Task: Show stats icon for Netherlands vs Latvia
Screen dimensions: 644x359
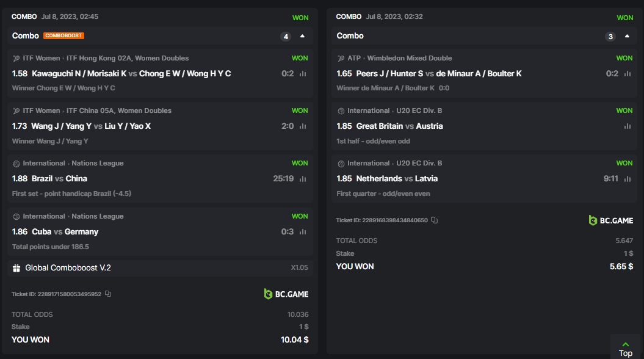Action: [x=628, y=179]
